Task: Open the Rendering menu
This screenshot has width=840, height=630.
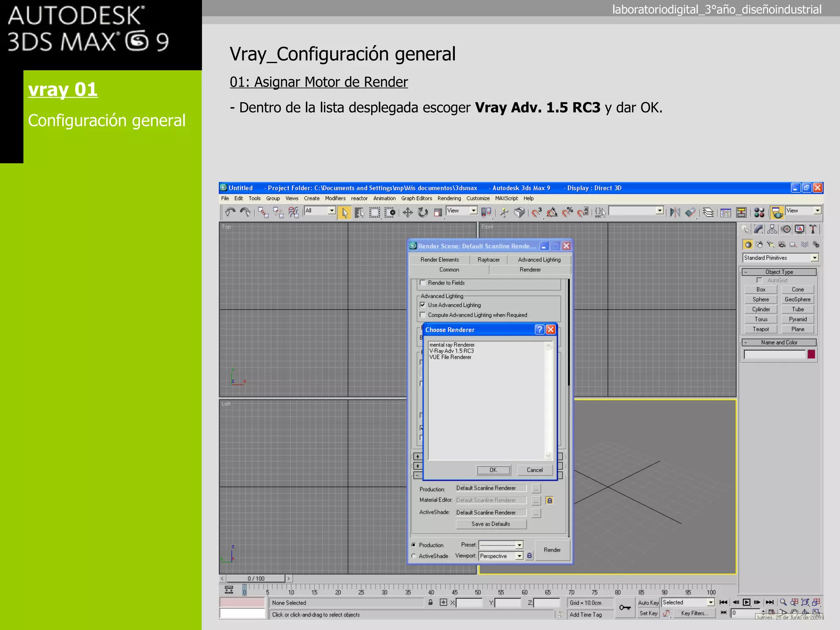Action: coord(449,199)
